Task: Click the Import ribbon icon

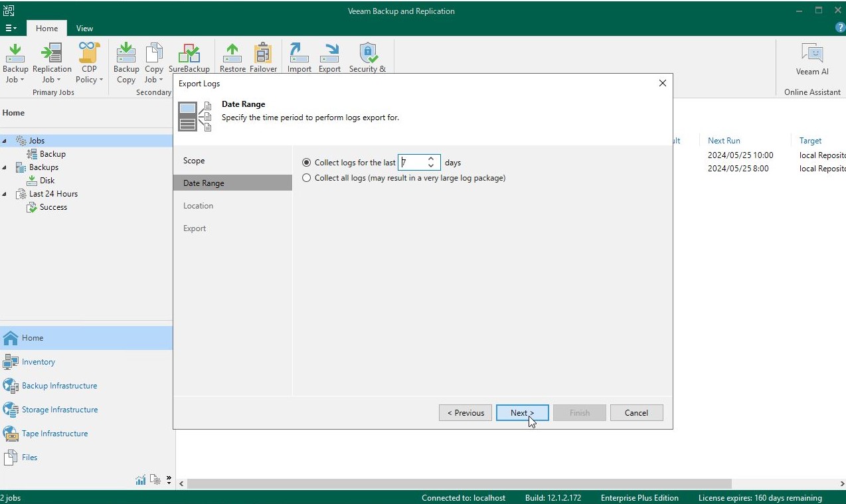Action: click(299, 58)
